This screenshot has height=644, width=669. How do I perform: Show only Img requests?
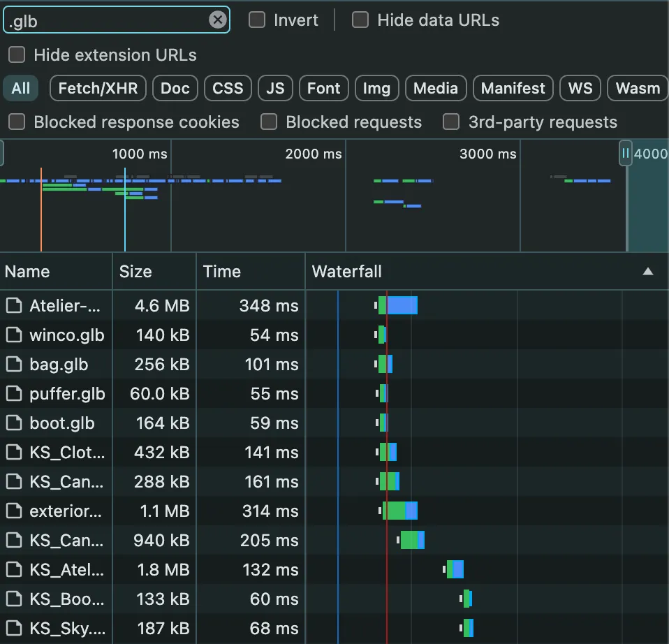coord(376,88)
